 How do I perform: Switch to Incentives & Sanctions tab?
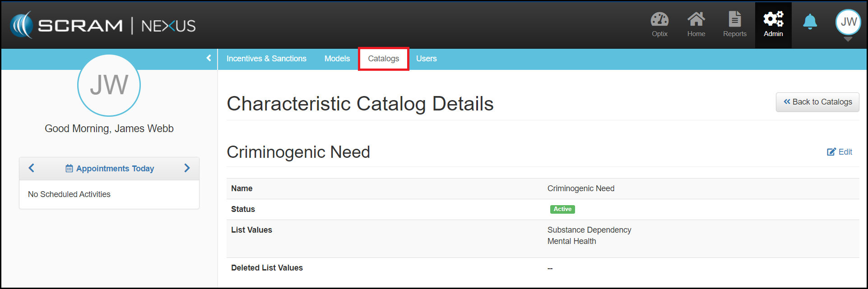(266, 59)
